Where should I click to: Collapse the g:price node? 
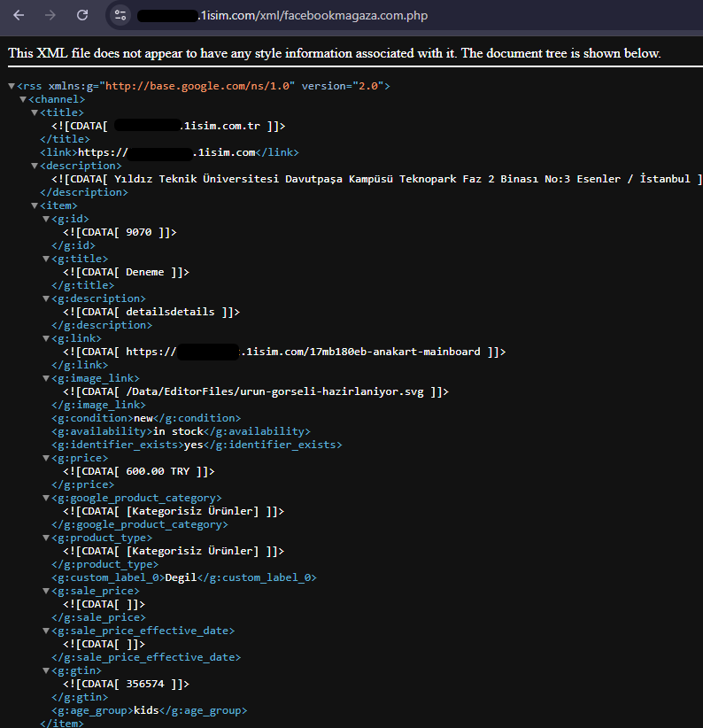pyautogui.click(x=46, y=458)
